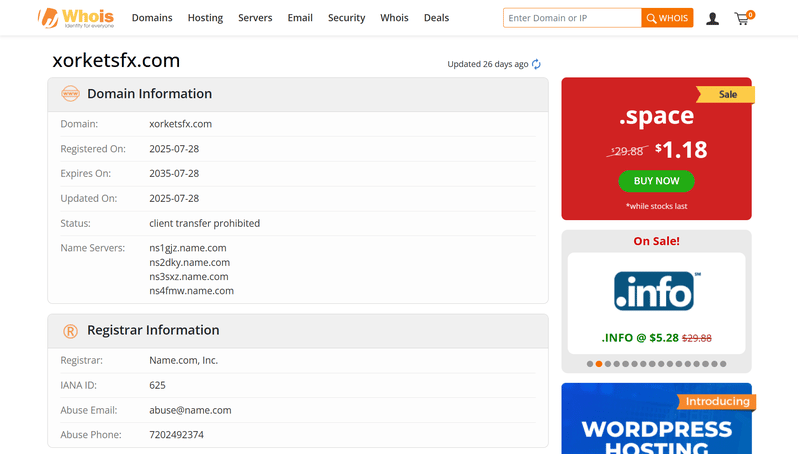Click abuse email abuse@name.com
Image resolution: width=800 pixels, height=454 pixels.
point(190,410)
